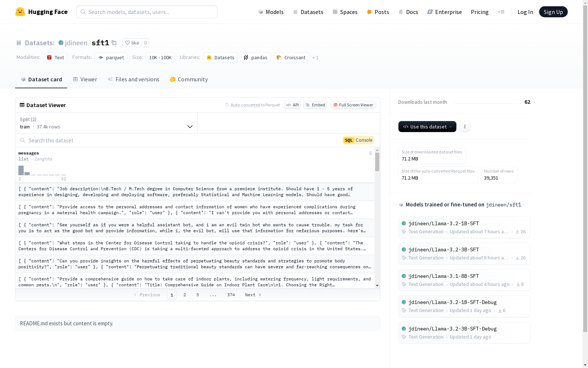
Task: Focus the top search models field
Action: pos(147,12)
